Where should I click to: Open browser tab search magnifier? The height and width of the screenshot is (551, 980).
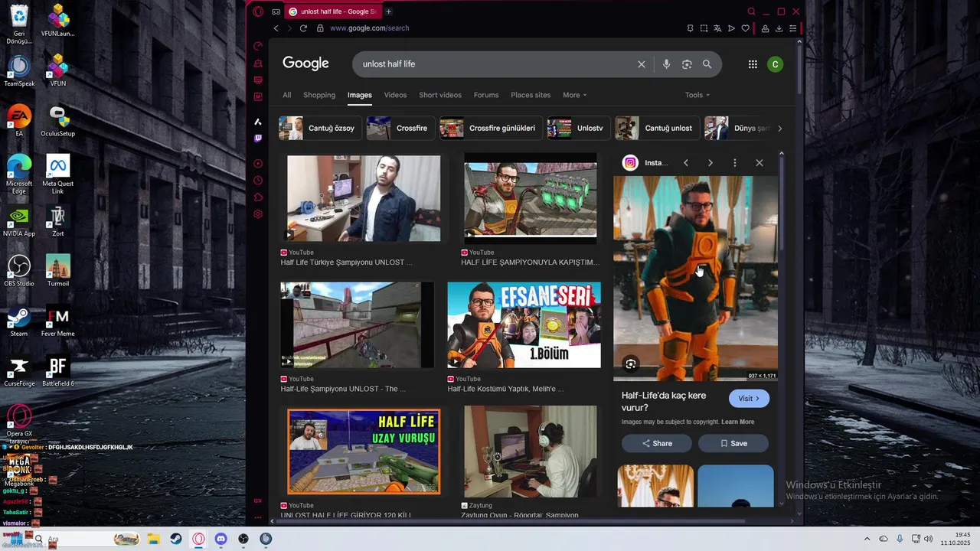coord(751,11)
